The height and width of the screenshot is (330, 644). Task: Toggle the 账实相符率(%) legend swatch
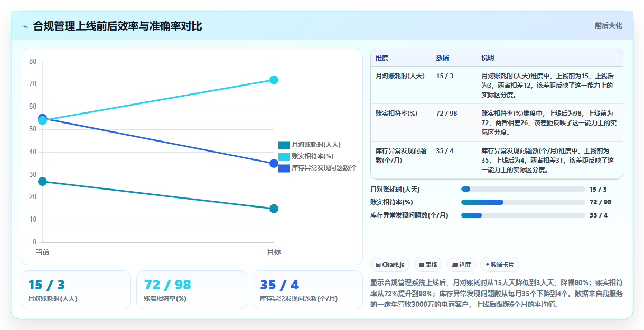[284, 156]
